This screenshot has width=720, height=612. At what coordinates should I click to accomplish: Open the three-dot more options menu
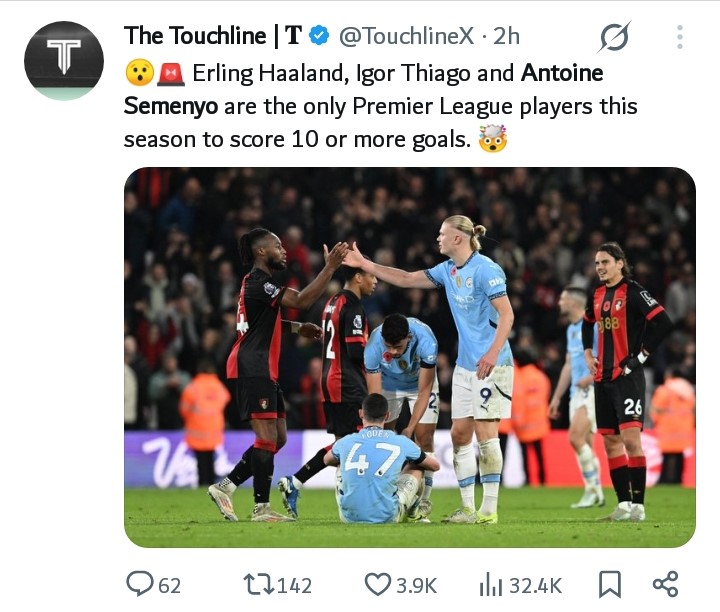pos(679,38)
